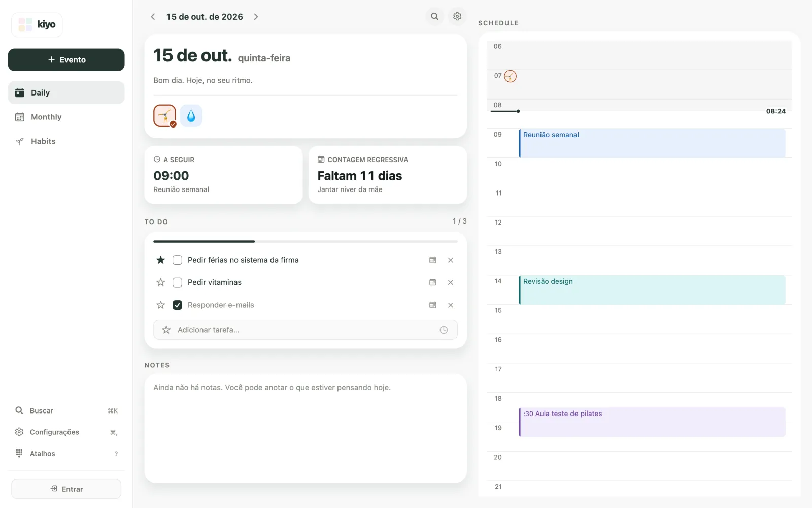Viewport: 812px width, 508px height.
Task: Click the to-do progress bar
Action: (x=306, y=241)
